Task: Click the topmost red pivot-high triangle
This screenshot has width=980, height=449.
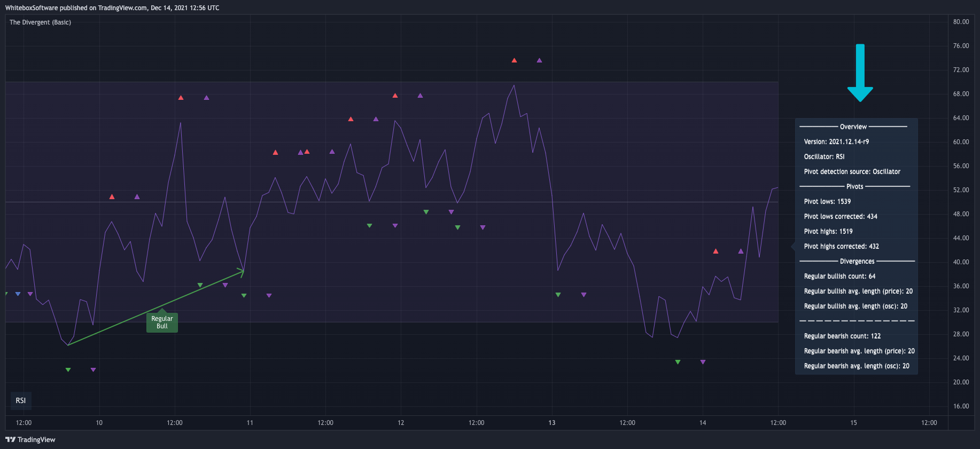Action: point(514,60)
